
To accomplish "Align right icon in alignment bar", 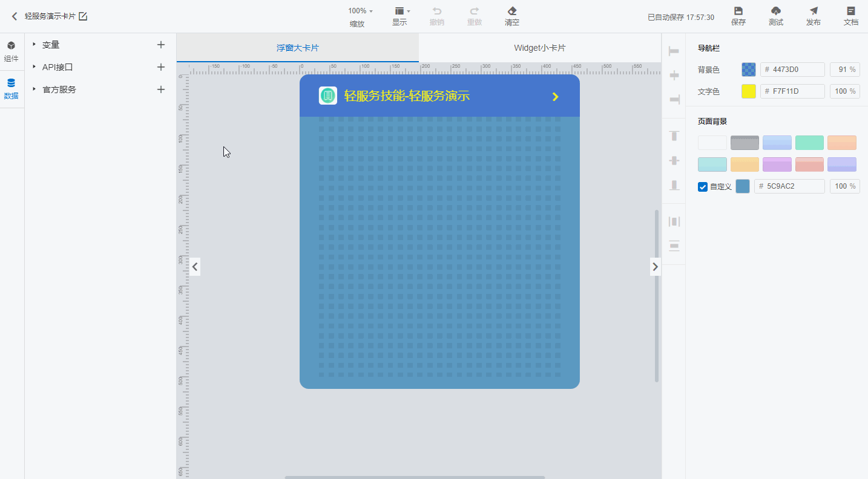I will click(x=674, y=99).
